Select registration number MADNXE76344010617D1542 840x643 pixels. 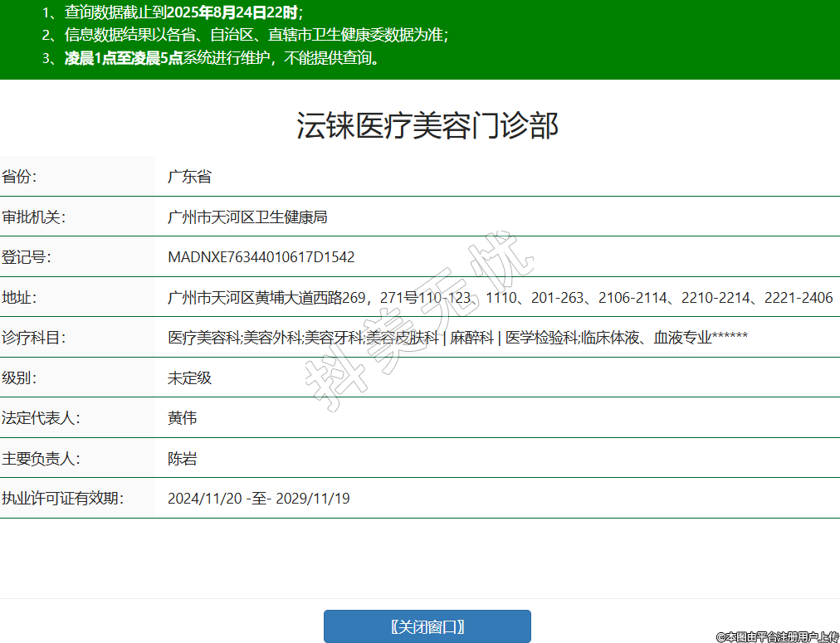[261, 257]
